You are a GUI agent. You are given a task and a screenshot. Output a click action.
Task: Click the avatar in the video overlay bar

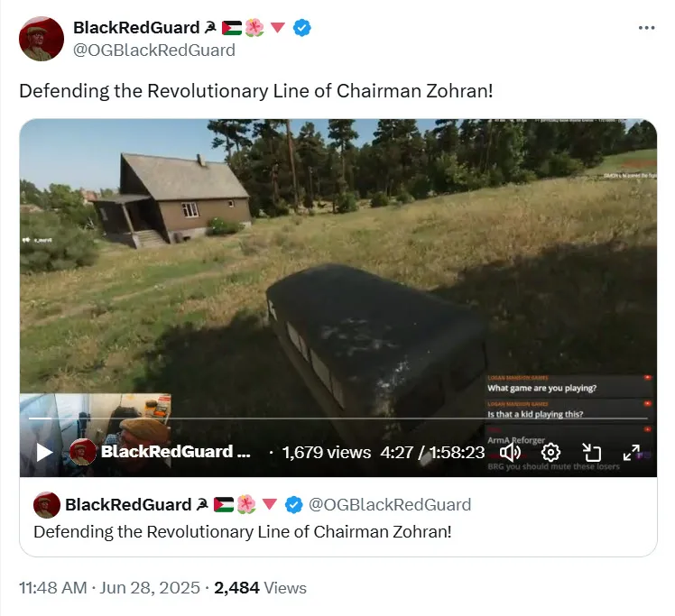coord(83,452)
